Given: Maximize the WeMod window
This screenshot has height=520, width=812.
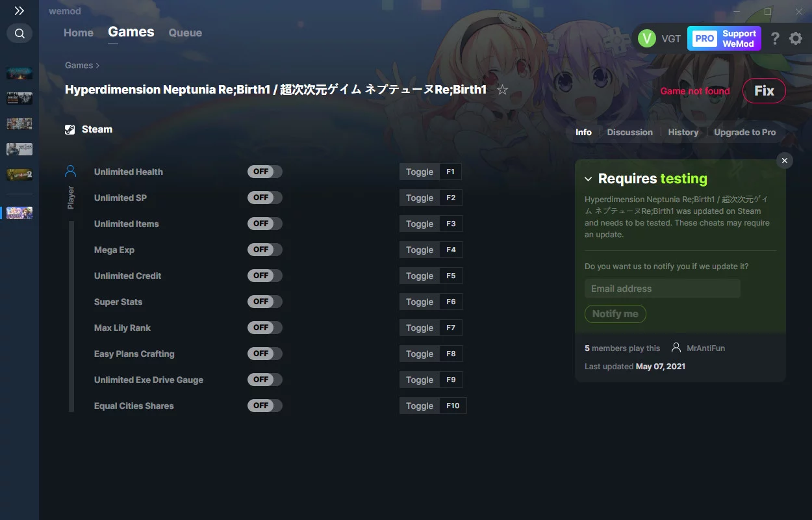Looking at the screenshot, I should 768,12.
